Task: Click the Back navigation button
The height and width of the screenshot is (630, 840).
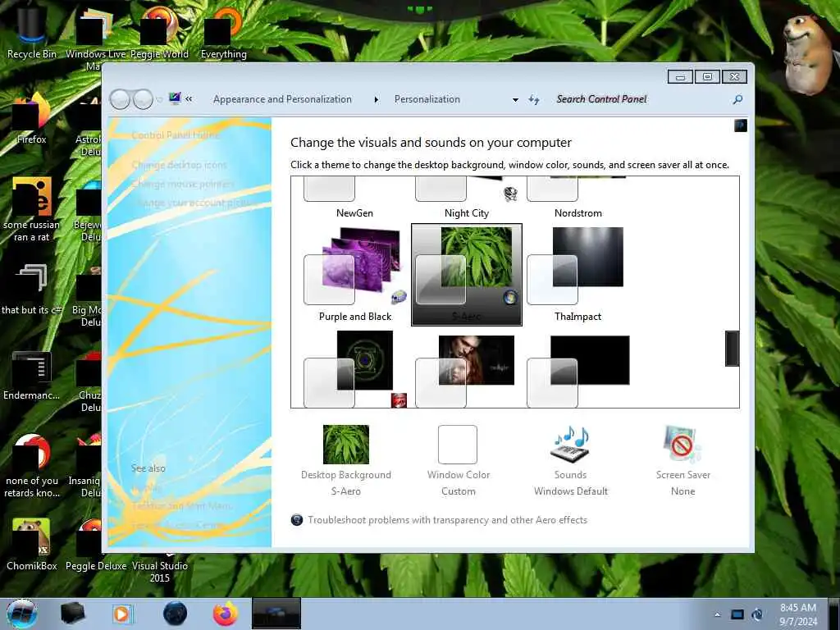Action: pyautogui.click(x=120, y=99)
